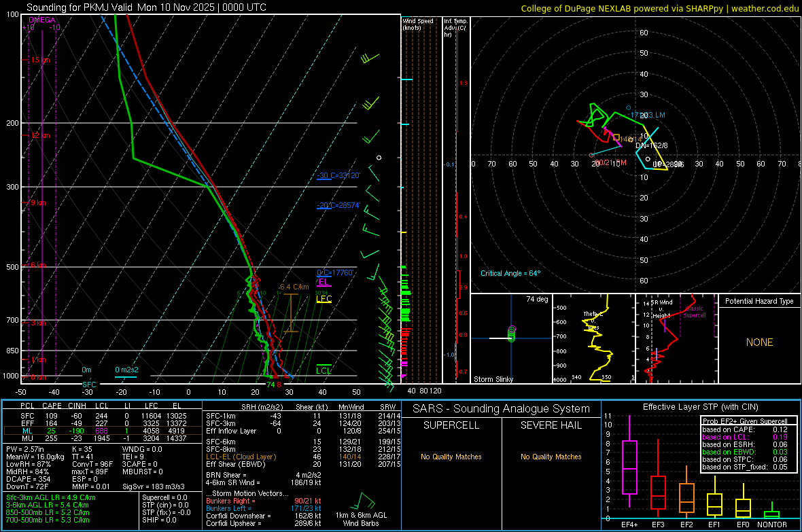
Task: Click the Effective Layer STP (with CIN) title
Action: point(700,407)
